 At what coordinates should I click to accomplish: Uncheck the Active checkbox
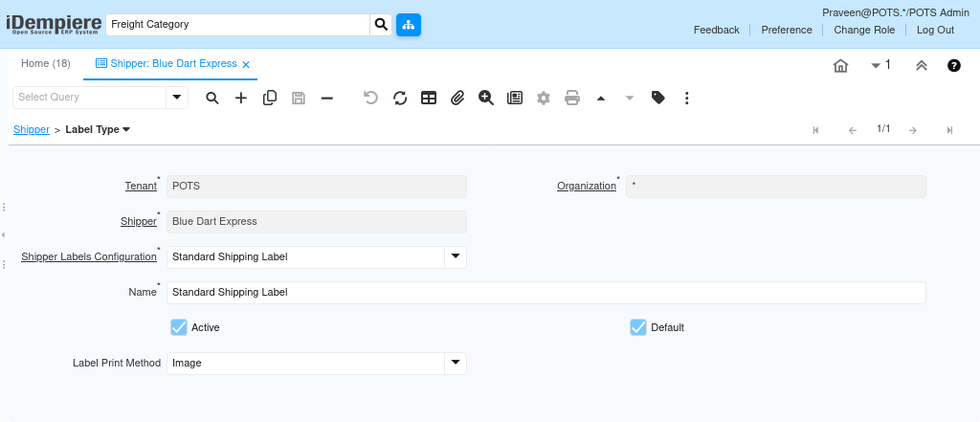pos(179,327)
